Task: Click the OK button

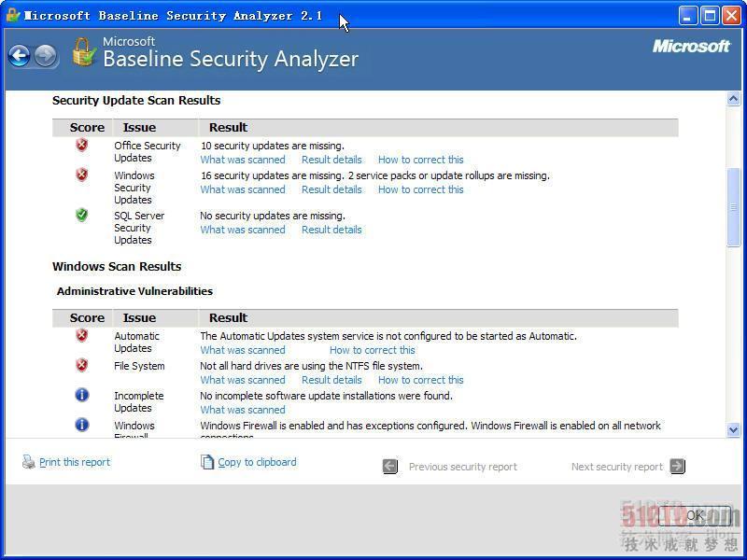Action: click(x=695, y=516)
